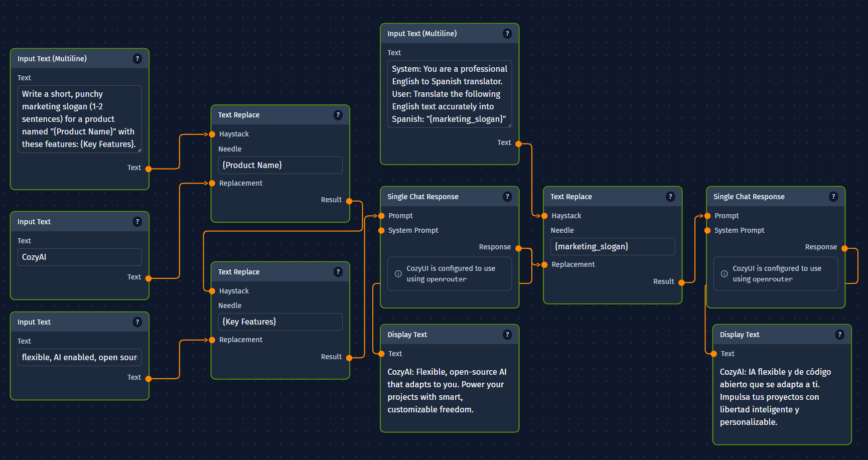Viewport: 868px width, 460px height.
Task: Click help icon on {marketing_slogan} Text Replace node
Action: pyautogui.click(x=670, y=197)
